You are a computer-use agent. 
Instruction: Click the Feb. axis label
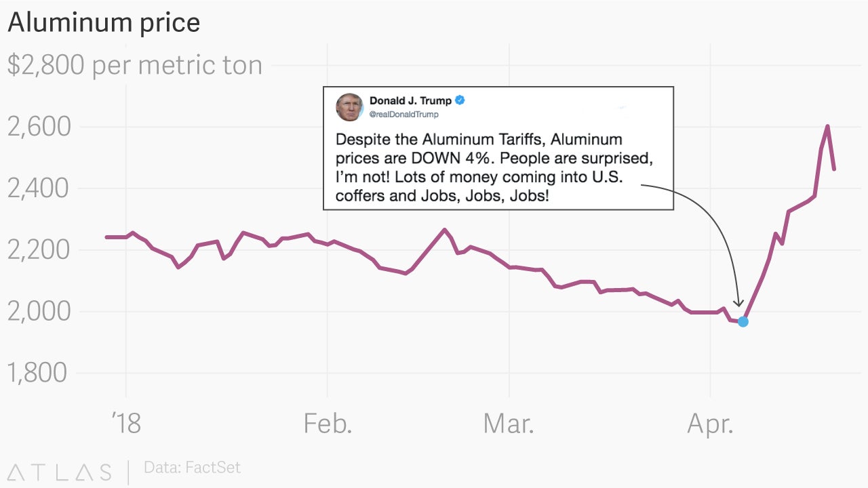tap(328, 424)
